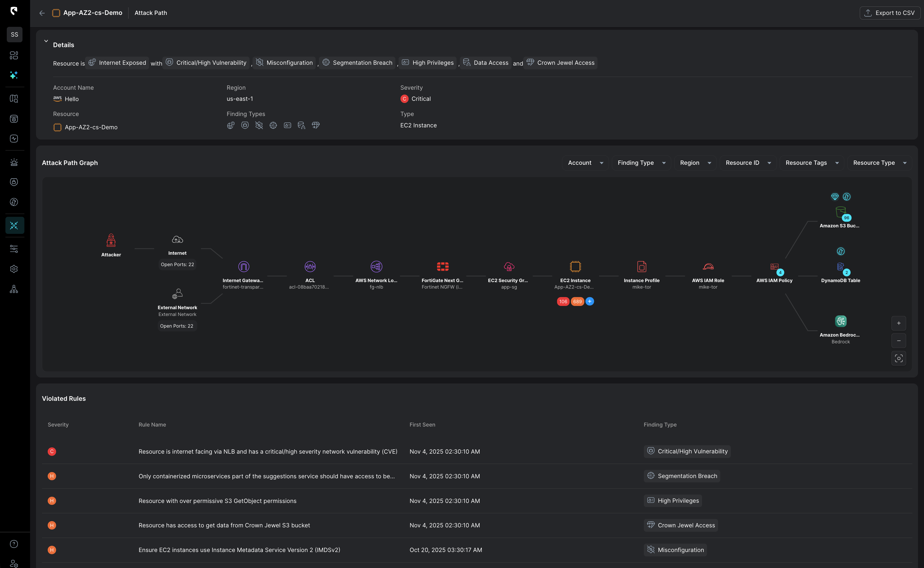Click the Export to CSV button
Image resolution: width=924 pixels, height=568 pixels.
(890, 12)
